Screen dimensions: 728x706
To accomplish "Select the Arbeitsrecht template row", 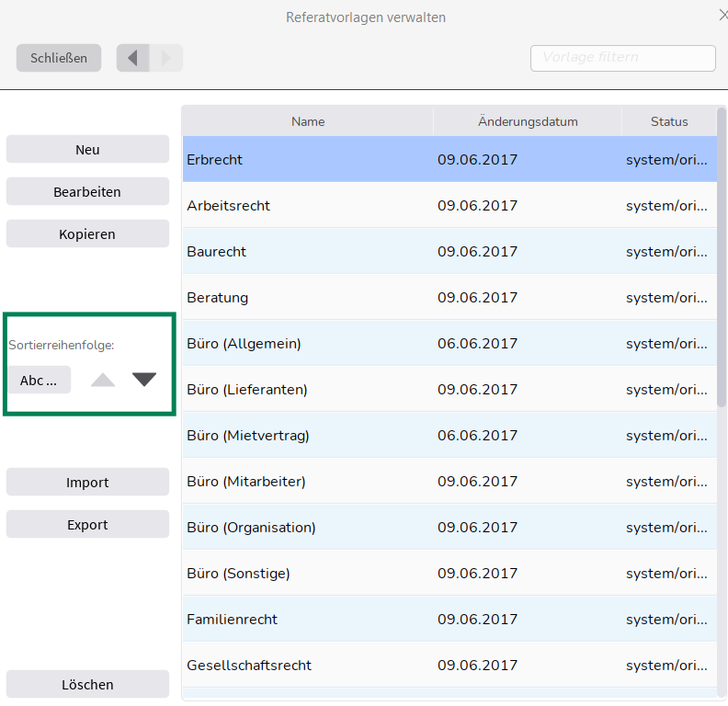I will [449, 205].
